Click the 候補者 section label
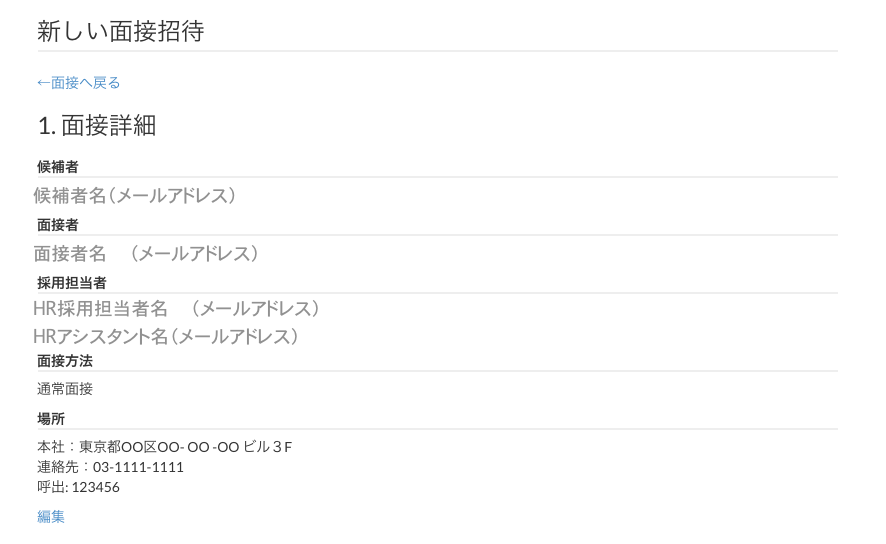The image size is (886, 544). tap(58, 167)
